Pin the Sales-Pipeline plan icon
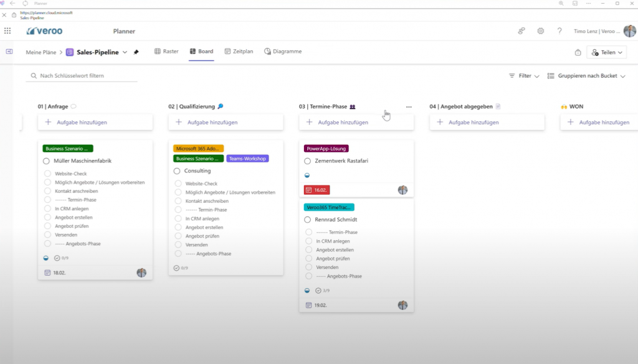638x364 pixels. (x=135, y=52)
